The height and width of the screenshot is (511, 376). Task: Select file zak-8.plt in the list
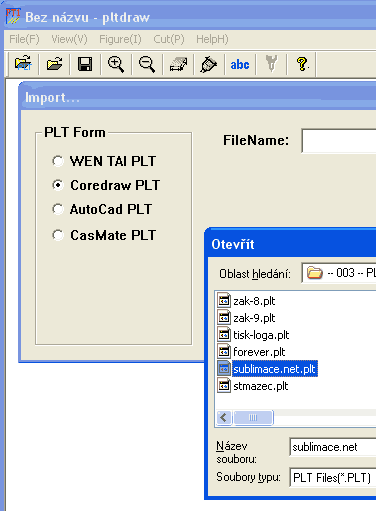coord(254,301)
